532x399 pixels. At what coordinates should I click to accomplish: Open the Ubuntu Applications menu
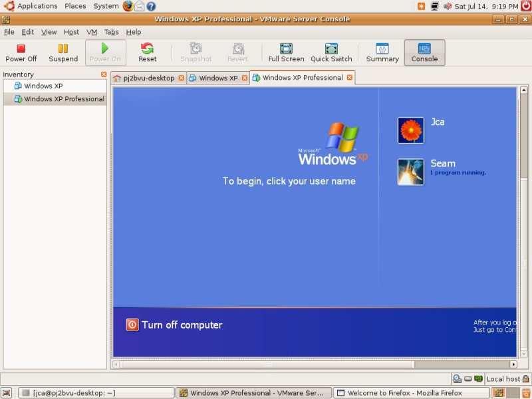[31, 6]
